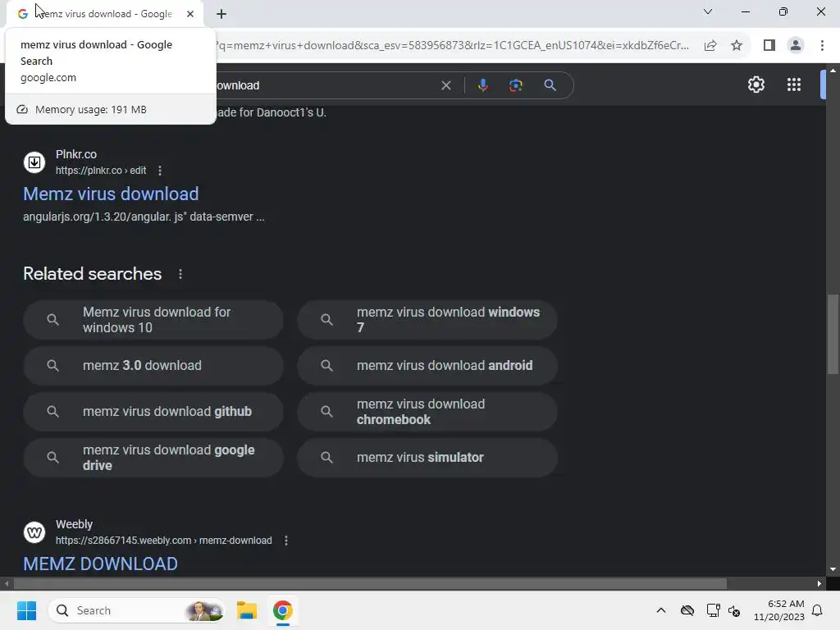840x630 pixels.
Task: Click the Weebly site favicon
Action: point(34,532)
